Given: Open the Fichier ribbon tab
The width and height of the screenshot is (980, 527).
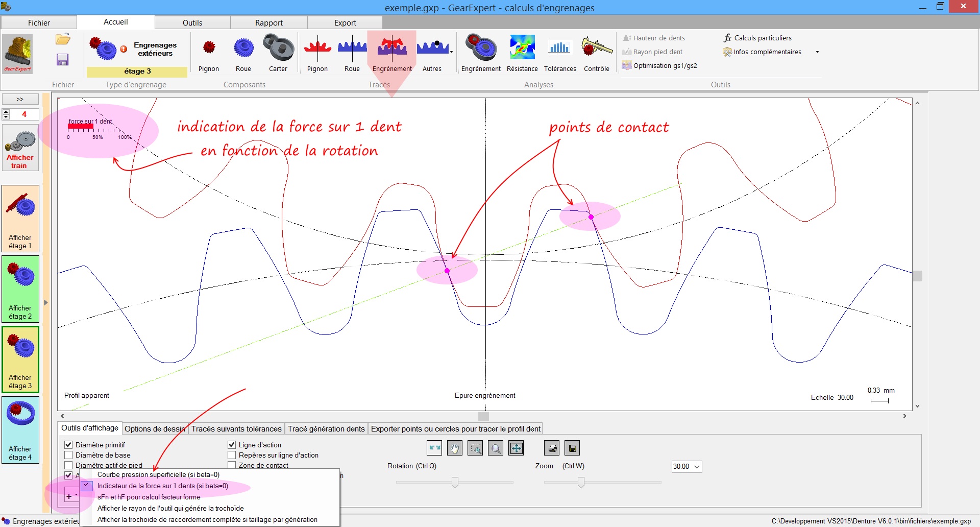Looking at the screenshot, I should [39, 23].
